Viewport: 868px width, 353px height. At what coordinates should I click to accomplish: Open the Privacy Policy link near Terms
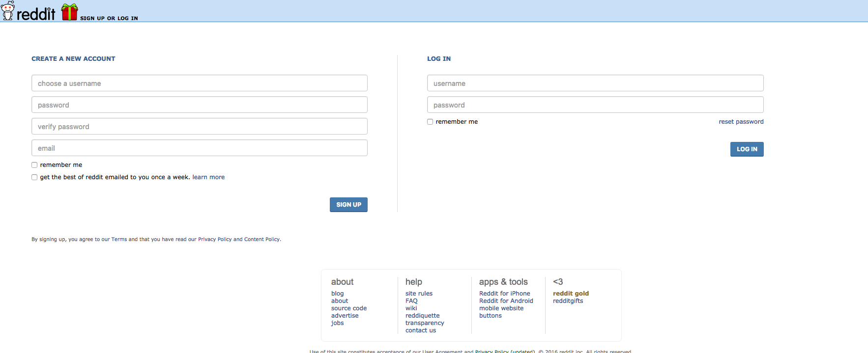click(215, 240)
